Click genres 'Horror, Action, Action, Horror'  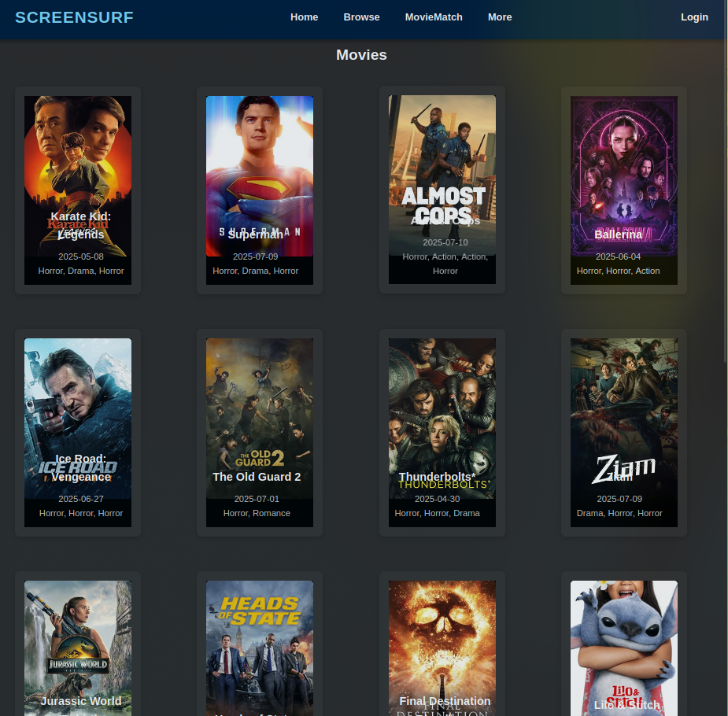coord(445,264)
